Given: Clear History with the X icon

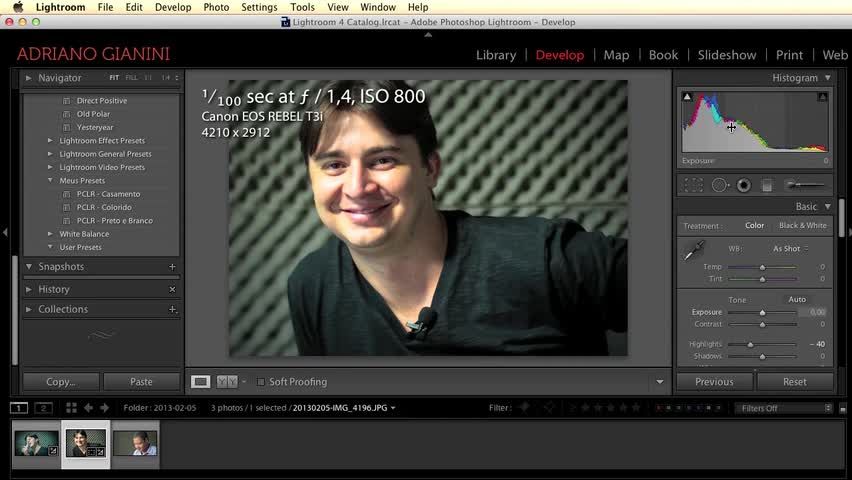Looking at the screenshot, I should [x=172, y=289].
